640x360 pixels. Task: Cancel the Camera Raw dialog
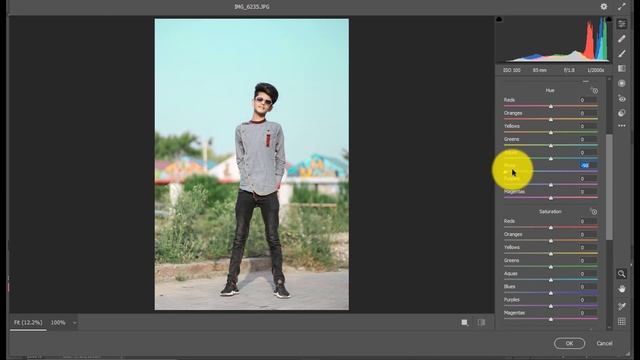coord(604,343)
